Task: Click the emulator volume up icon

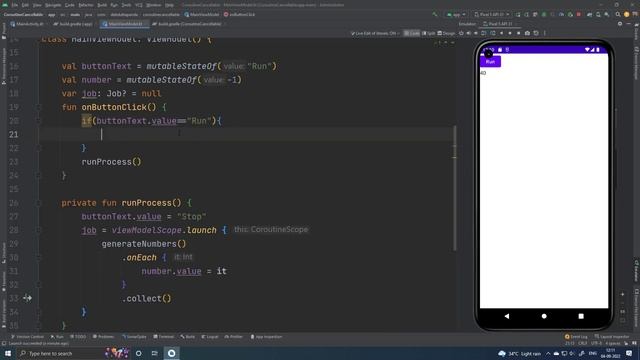Action: pyautogui.click(x=469, y=33)
